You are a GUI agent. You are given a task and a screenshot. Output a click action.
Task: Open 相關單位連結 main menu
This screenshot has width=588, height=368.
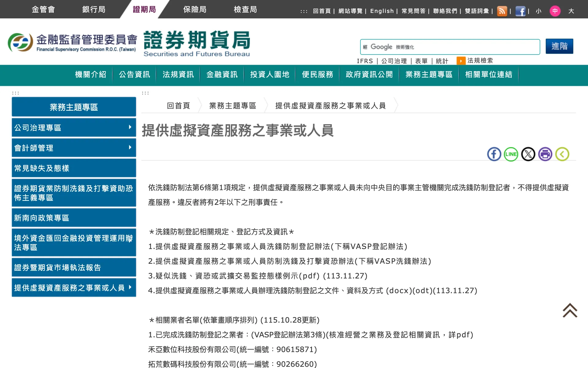[489, 75]
